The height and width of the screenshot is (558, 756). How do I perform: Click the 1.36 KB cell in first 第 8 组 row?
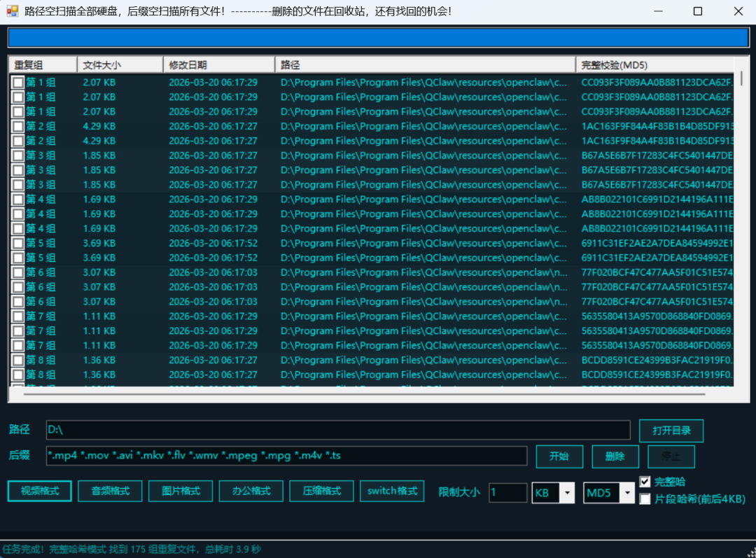(99, 361)
